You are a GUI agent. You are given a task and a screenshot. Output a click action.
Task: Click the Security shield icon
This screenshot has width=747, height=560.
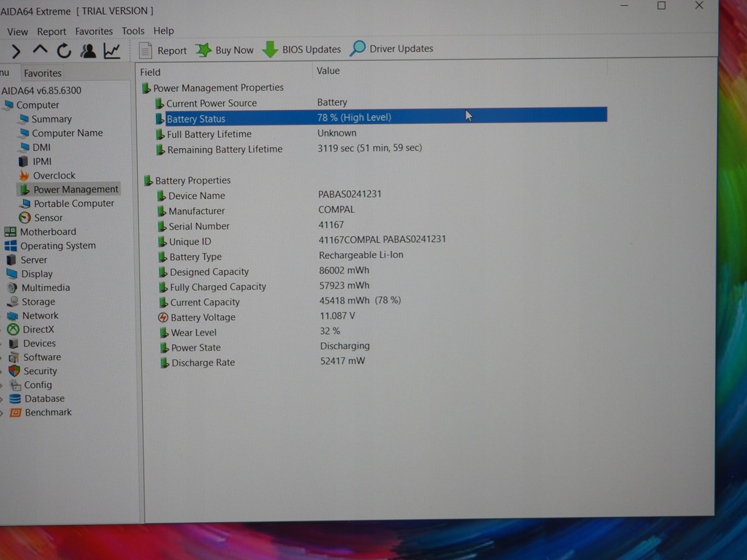(15, 370)
